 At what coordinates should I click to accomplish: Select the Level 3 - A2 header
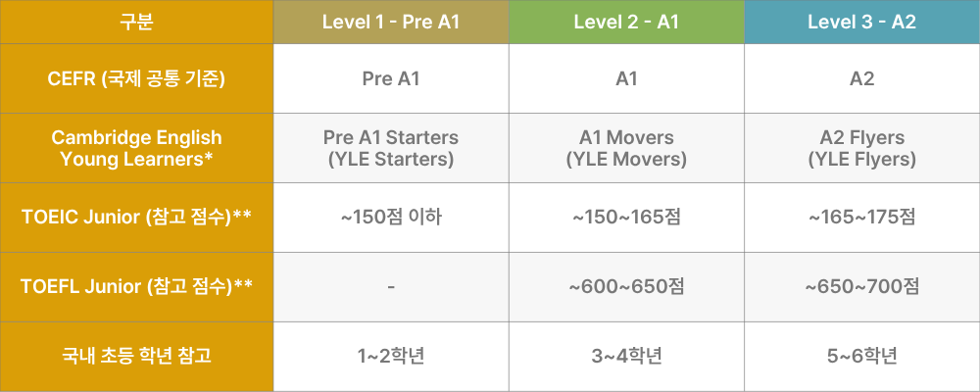click(x=861, y=23)
